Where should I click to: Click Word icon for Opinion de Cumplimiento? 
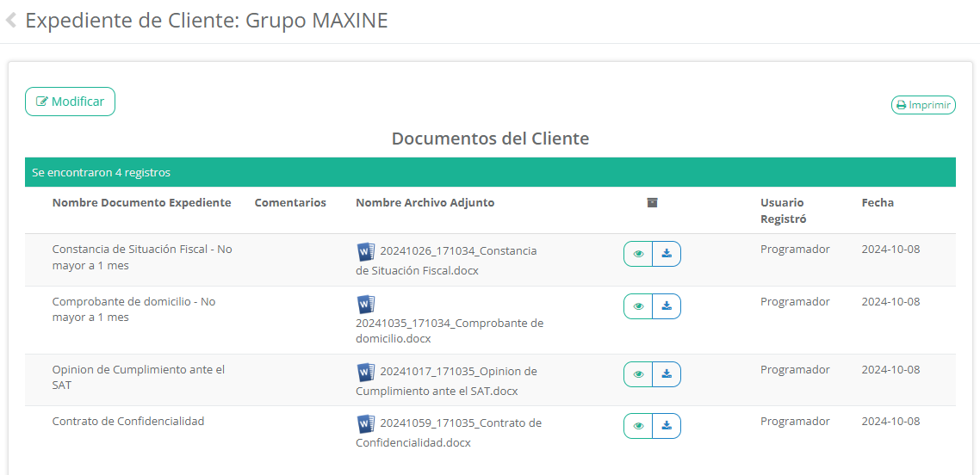[x=366, y=372]
